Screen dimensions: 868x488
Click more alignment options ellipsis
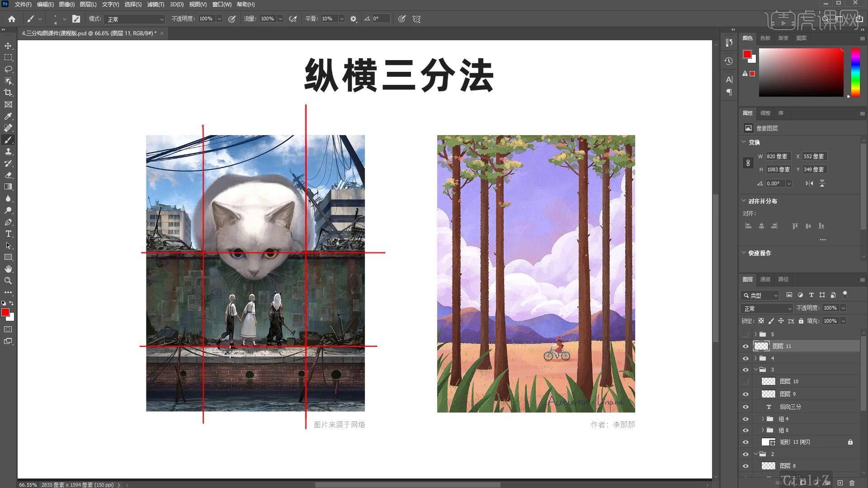point(823,239)
